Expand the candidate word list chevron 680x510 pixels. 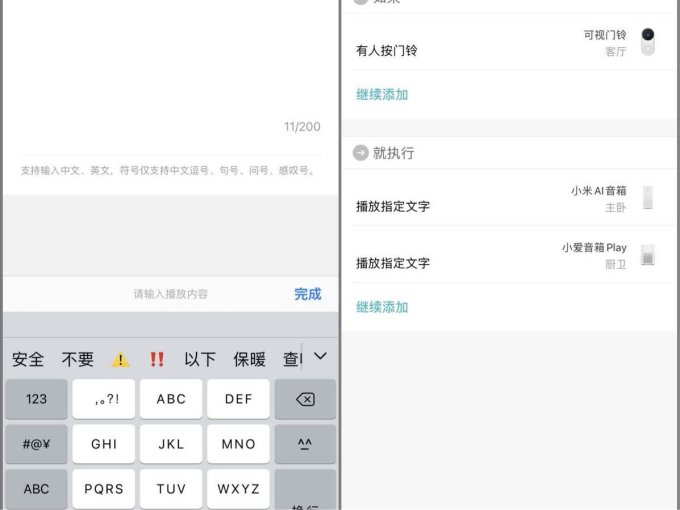click(320, 356)
